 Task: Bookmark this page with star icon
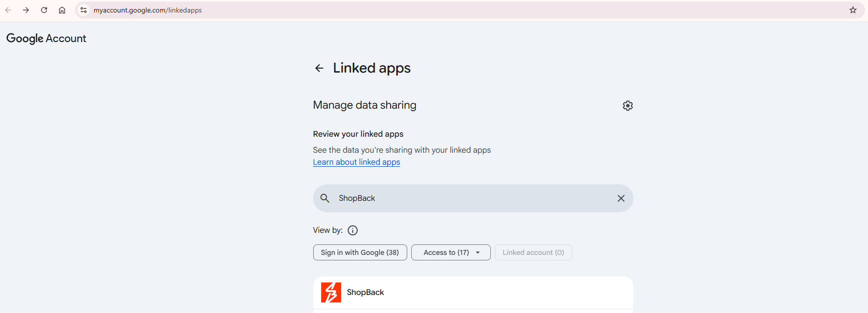point(853,10)
